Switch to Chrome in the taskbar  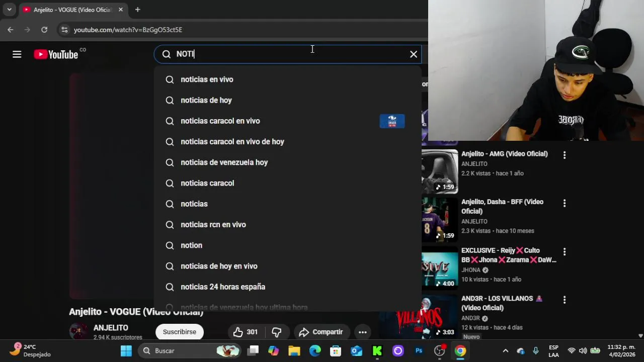460,351
